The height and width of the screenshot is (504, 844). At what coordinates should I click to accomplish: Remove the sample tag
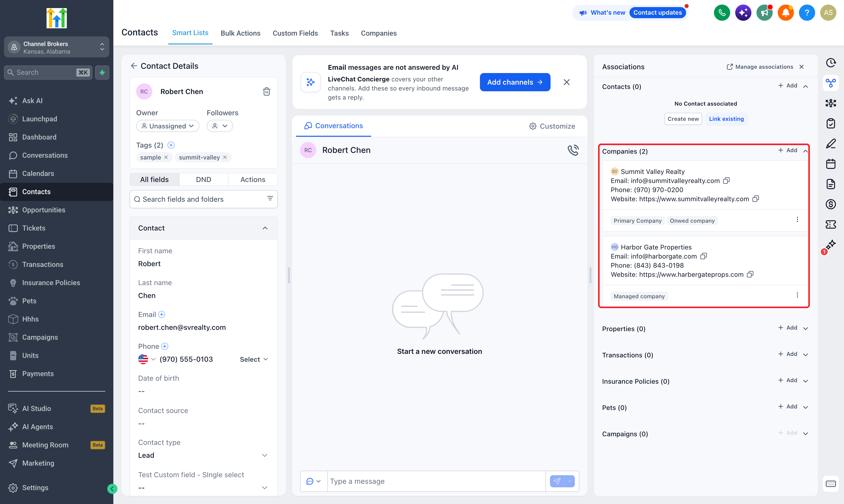[166, 157]
